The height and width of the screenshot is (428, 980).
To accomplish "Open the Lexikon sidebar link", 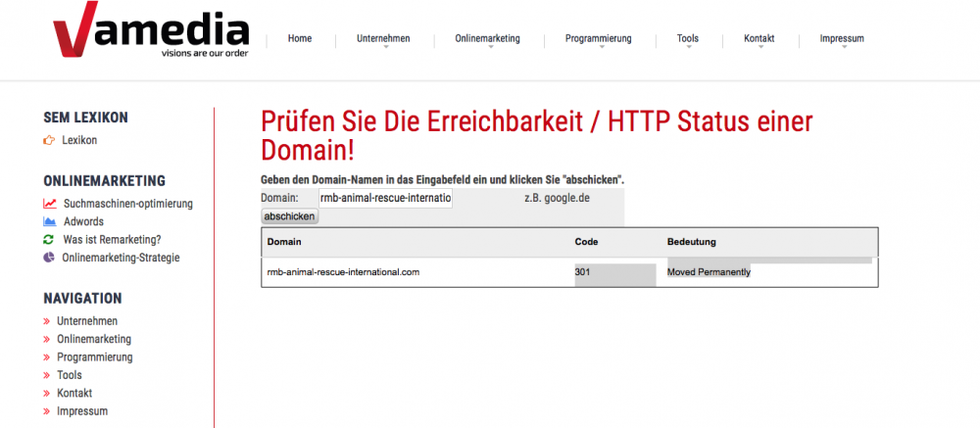I will point(79,141).
